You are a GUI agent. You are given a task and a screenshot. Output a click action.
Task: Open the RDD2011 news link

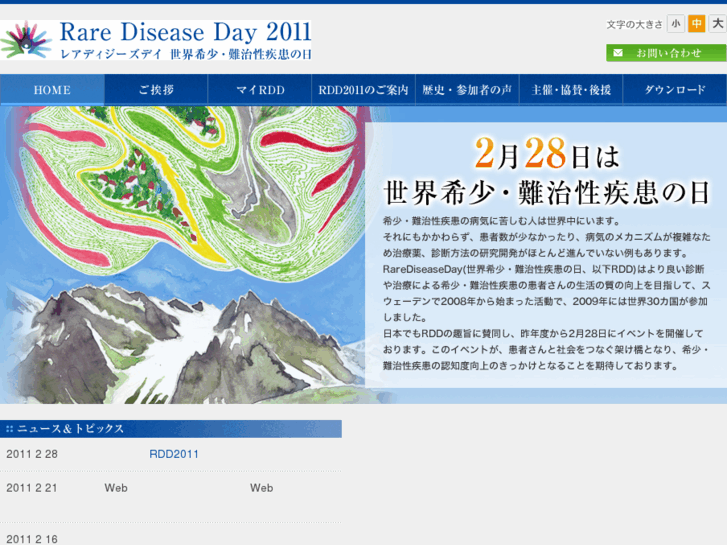tap(174, 454)
